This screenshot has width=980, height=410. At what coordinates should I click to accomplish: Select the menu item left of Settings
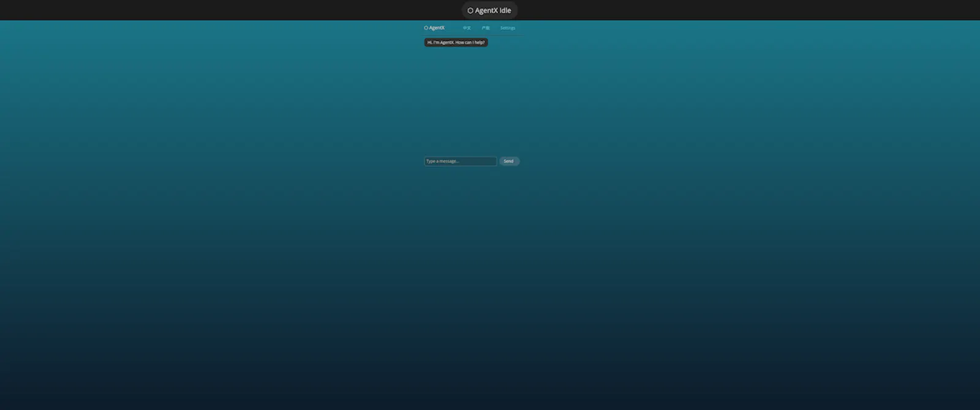coord(486,28)
